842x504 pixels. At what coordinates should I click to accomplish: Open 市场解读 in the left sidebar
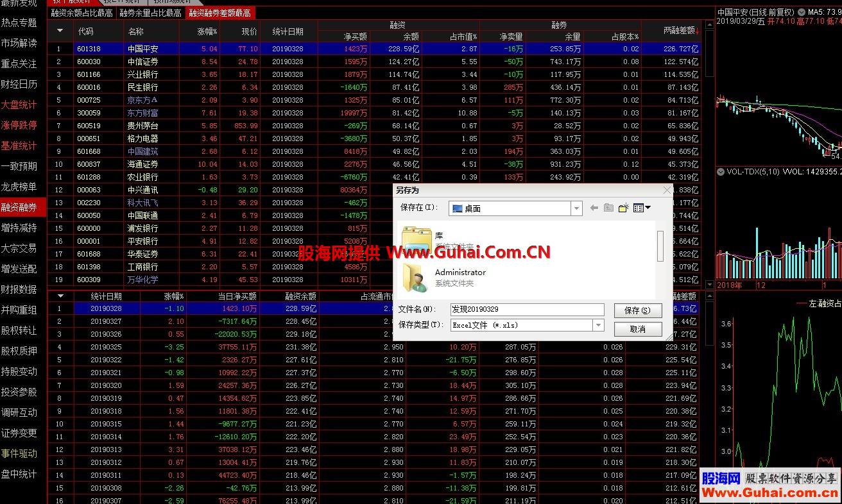19,43
